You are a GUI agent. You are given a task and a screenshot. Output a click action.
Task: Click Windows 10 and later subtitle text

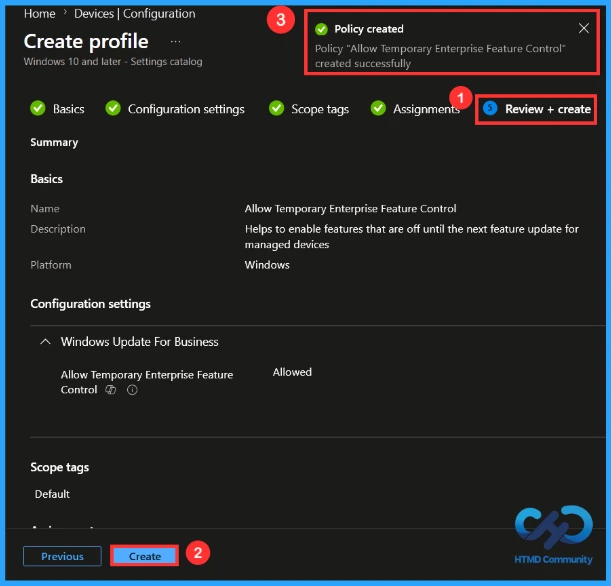tap(113, 62)
